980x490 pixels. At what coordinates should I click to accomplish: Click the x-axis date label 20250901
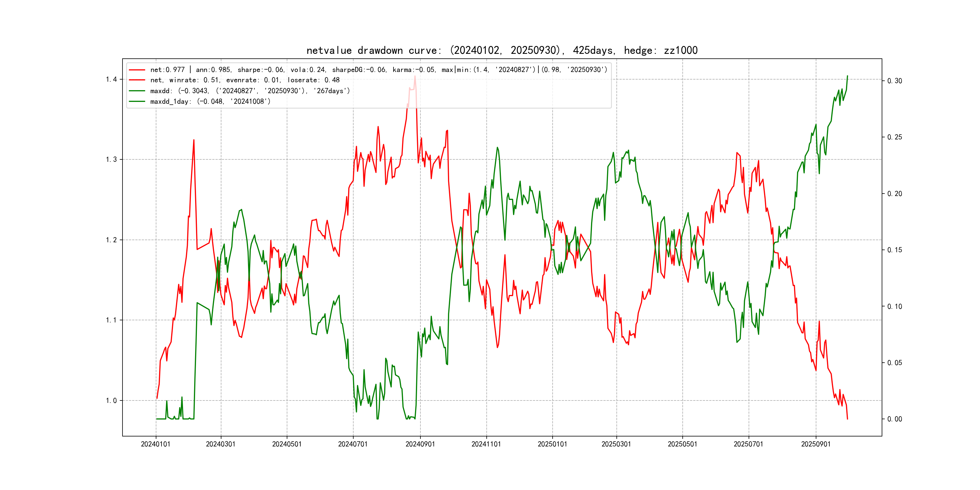click(x=816, y=444)
